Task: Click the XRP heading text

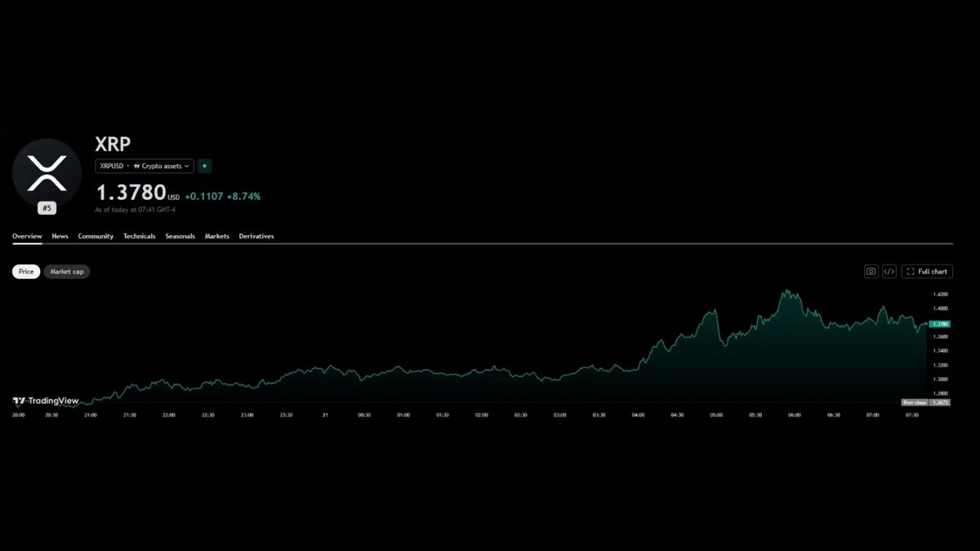Action: (113, 145)
